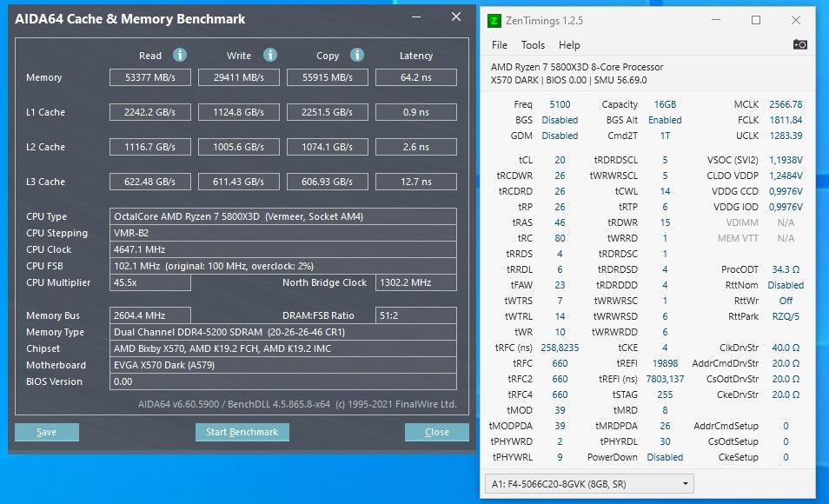Image resolution: width=829 pixels, height=504 pixels.
Task: Take a ZenTimings screenshot with the camera icon
Action: click(x=800, y=44)
